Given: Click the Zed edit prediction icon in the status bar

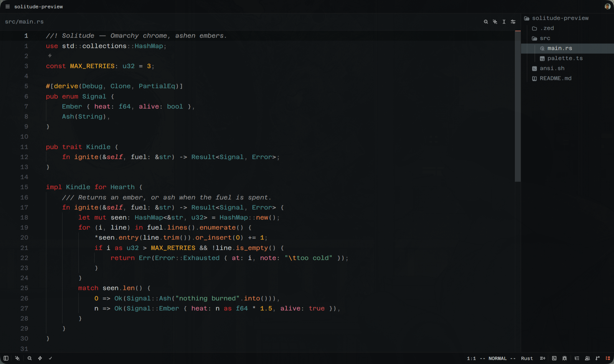Looking at the screenshot, I should [543, 358].
